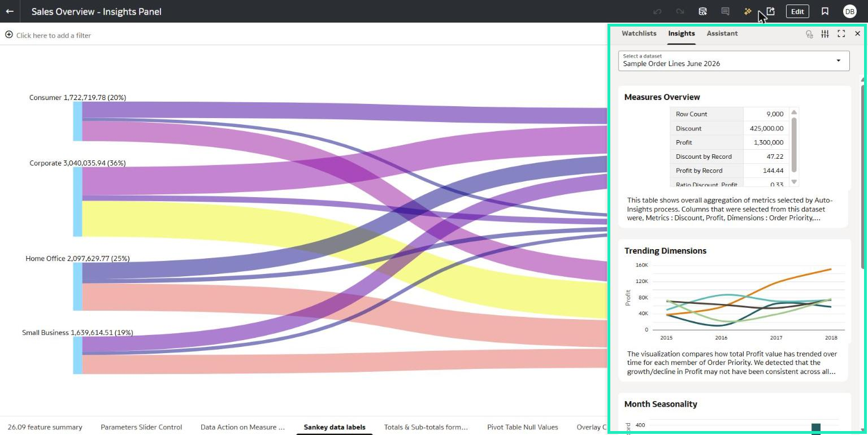The width and height of the screenshot is (868, 435).
Task: Click the refresh data database icon
Action: coord(703,11)
